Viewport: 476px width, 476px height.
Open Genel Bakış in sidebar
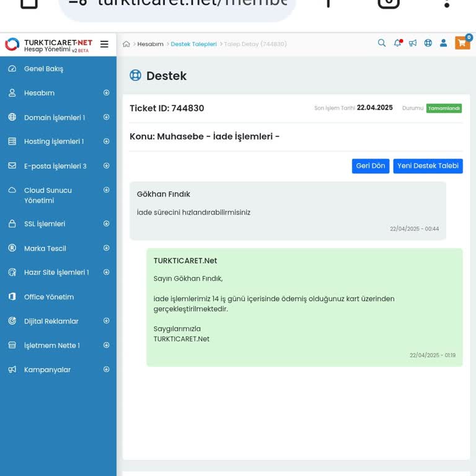[x=43, y=69]
